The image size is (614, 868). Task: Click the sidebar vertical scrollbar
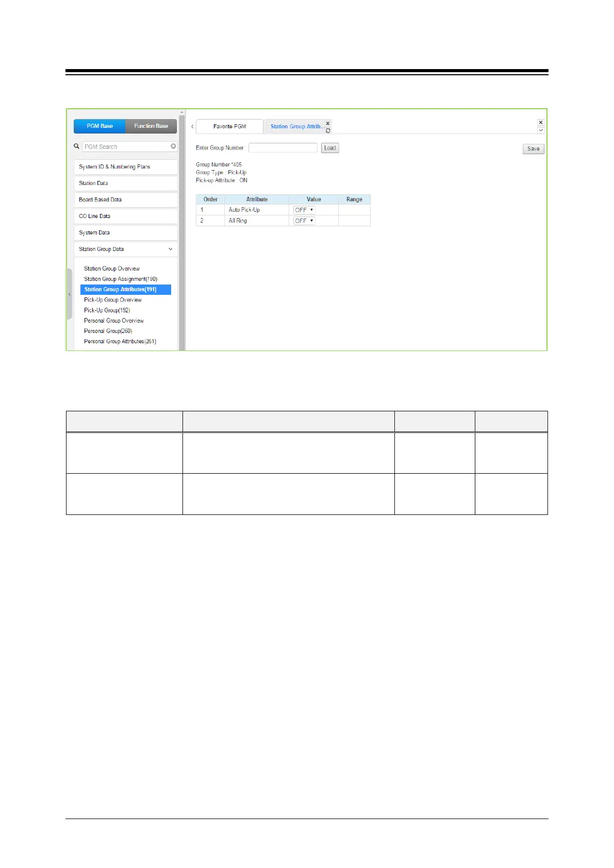[181, 232]
